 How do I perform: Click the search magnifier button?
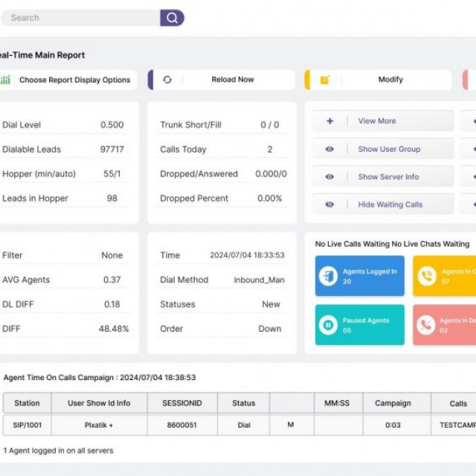point(172,18)
